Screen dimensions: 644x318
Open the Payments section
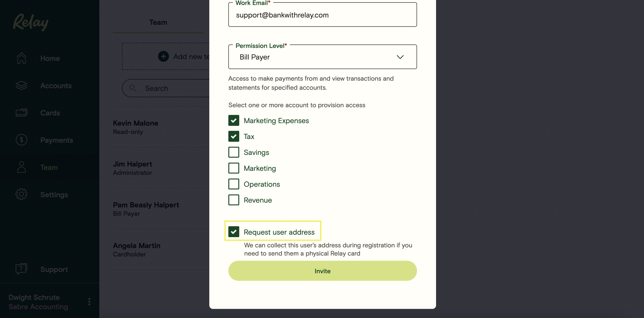click(x=22, y=140)
